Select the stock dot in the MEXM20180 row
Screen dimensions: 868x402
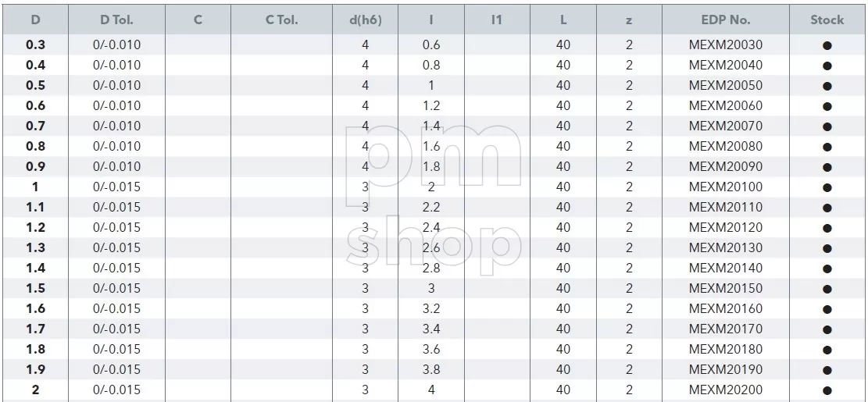827,350
